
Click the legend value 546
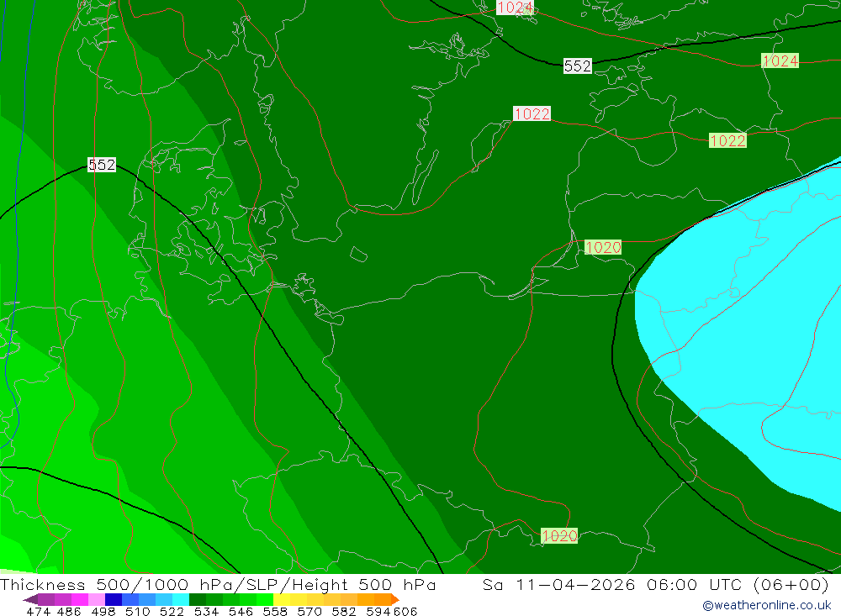tap(241, 612)
